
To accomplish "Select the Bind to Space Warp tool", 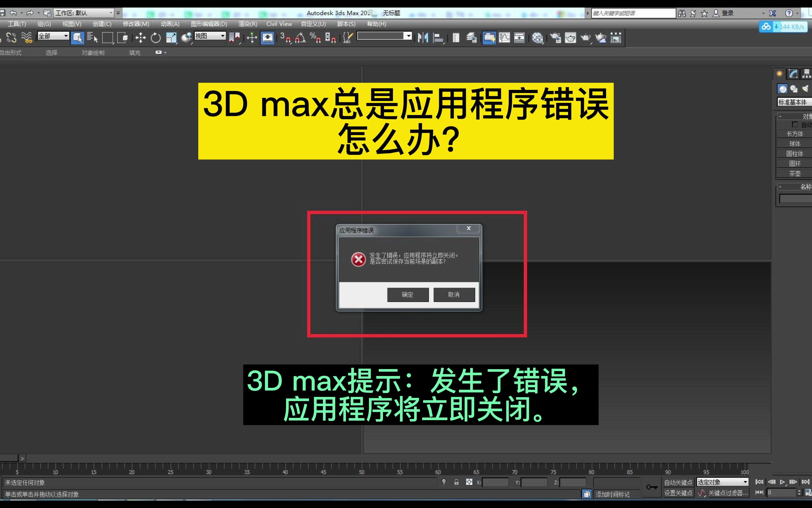I will click(x=27, y=38).
